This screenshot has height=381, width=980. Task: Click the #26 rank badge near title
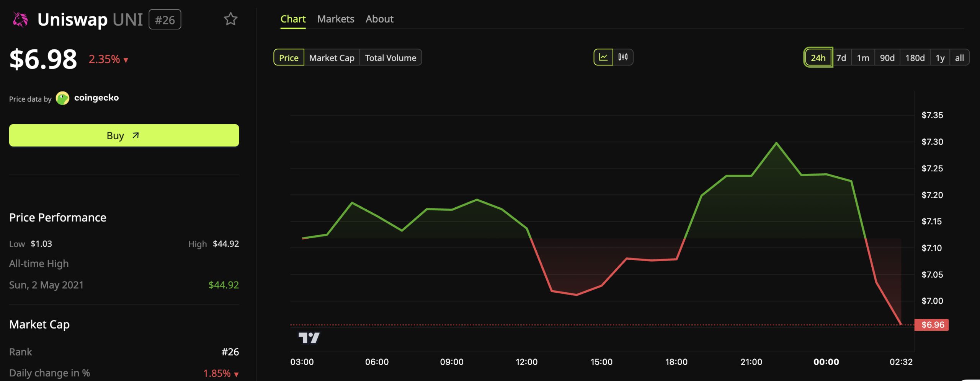tap(165, 20)
